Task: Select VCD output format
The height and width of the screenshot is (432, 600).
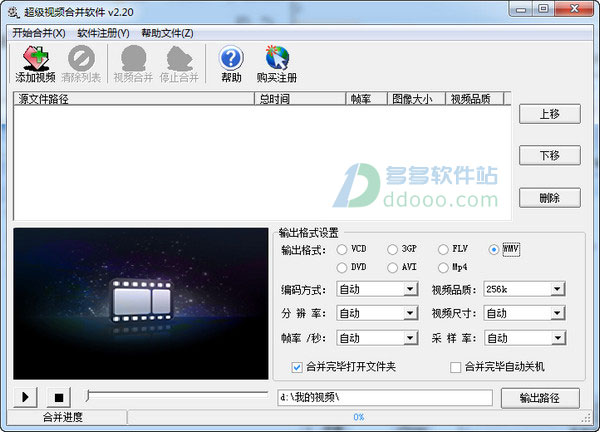Action: [341, 249]
